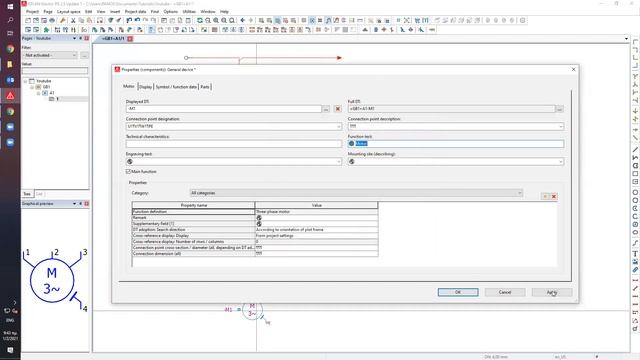
Task: Click the Function text input field
Action: 456,144
